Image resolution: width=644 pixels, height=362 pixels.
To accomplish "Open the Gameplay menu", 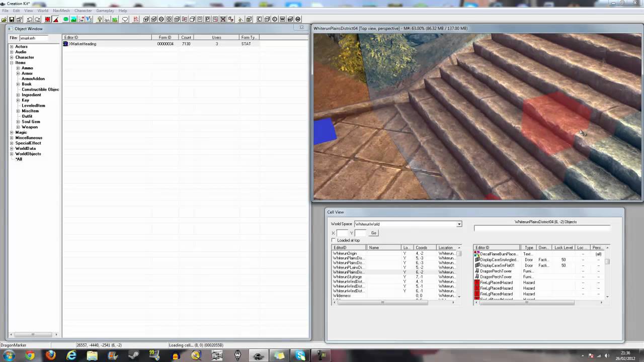I will pos(105,11).
